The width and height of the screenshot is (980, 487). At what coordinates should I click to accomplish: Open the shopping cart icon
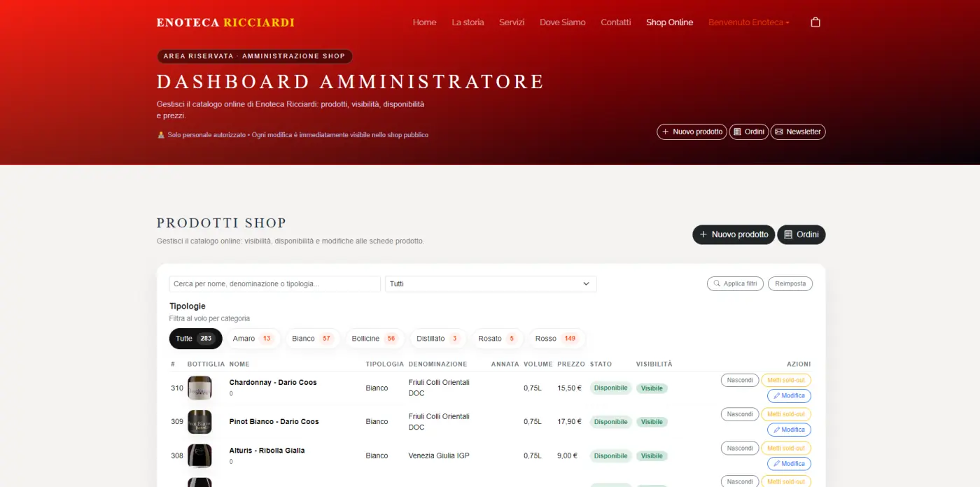pyautogui.click(x=815, y=22)
